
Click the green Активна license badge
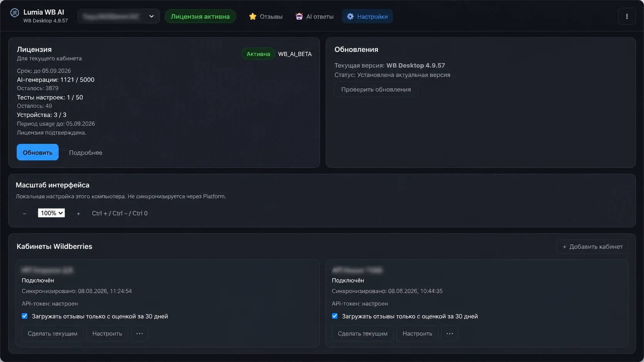(258, 54)
